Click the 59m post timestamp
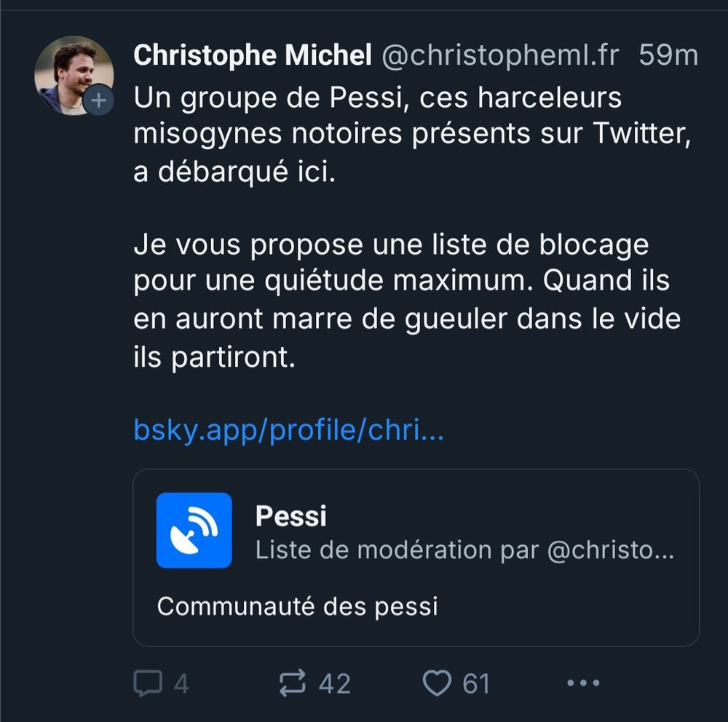Screen dimensions: 728x722 [x=668, y=56]
